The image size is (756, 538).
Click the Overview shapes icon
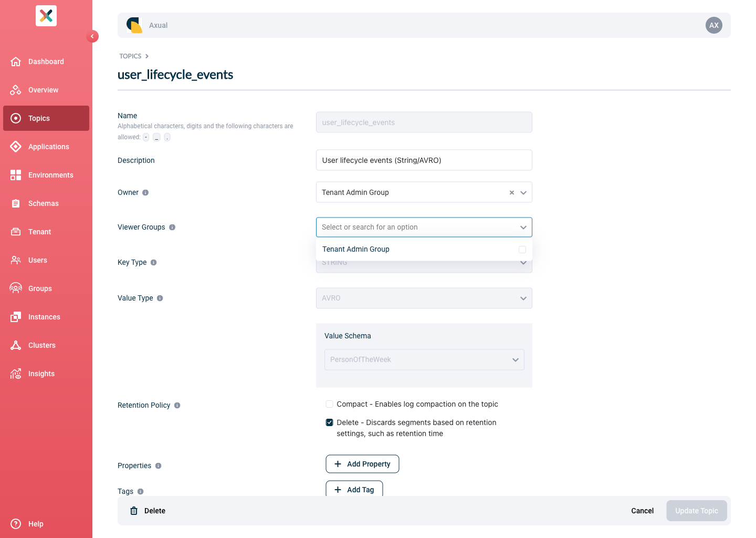pyautogui.click(x=16, y=90)
